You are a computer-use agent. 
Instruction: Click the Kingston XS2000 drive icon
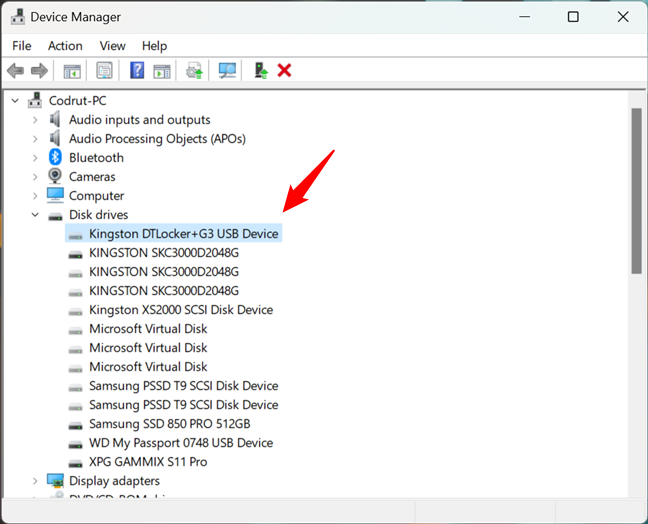[x=75, y=312]
